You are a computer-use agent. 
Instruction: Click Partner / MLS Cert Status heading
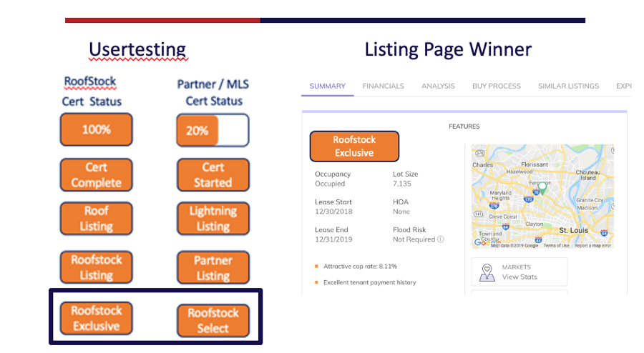pos(213,93)
